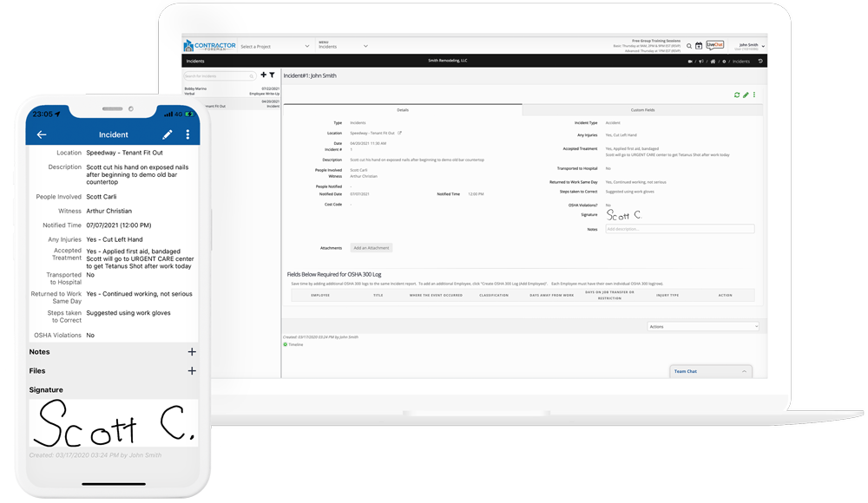
Task: Click the green pencil edit icon on desktop
Action: pyautogui.click(x=746, y=95)
